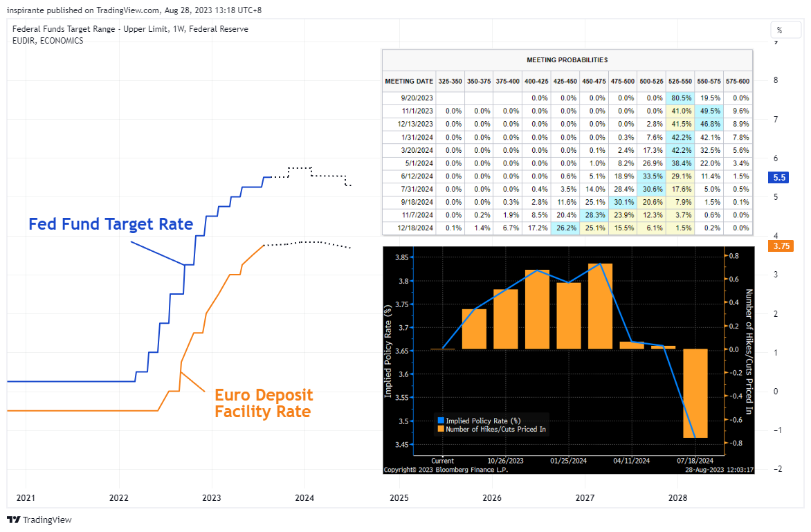Screen dimensions: 811x532
Task: Click the 2026 year on time axis
Action: tap(492, 498)
